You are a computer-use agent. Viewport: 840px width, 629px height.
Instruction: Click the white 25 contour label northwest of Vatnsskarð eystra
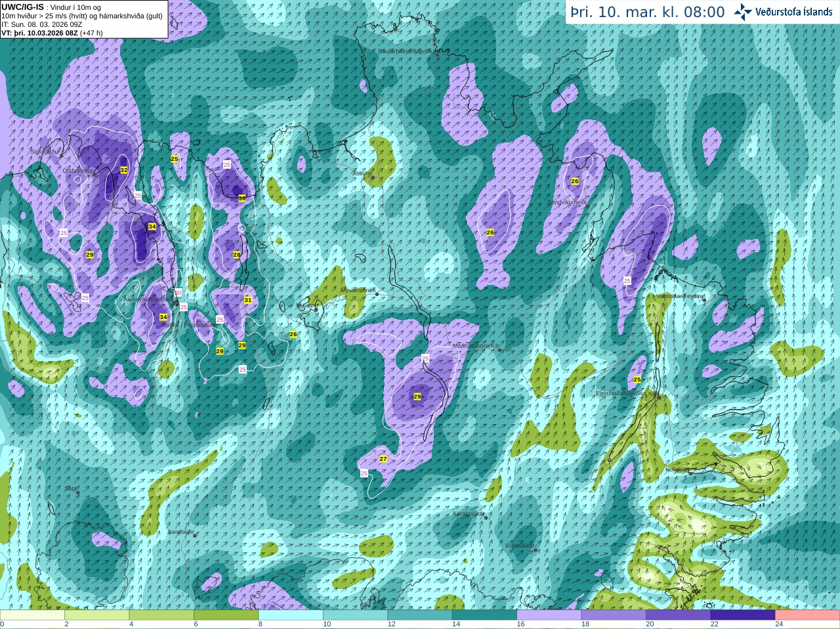click(x=627, y=280)
